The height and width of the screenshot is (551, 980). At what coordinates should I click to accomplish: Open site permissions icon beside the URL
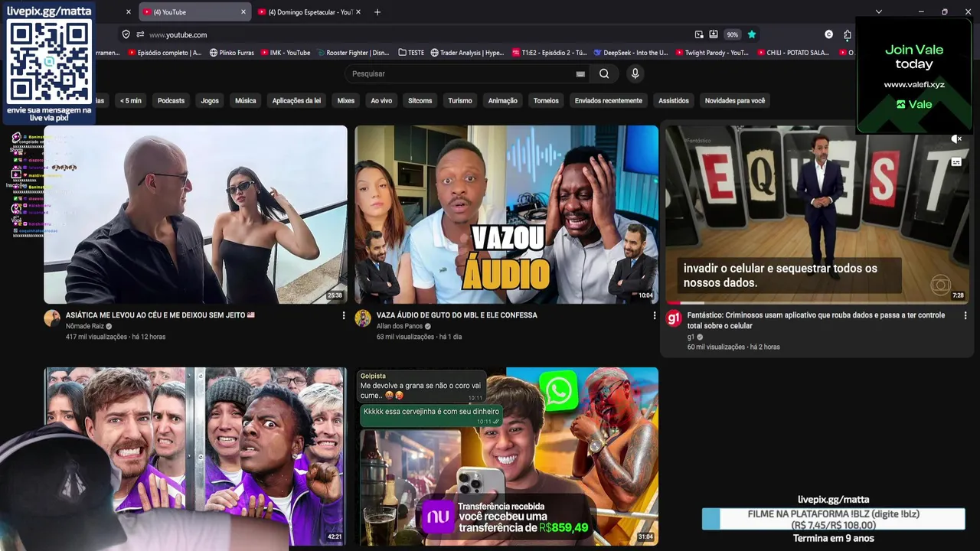pos(140,34)
